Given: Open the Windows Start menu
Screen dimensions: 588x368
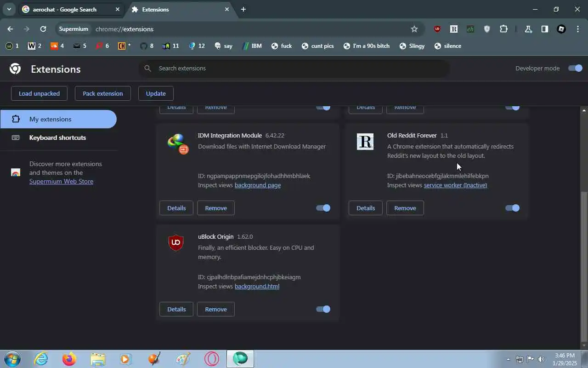Looking at the screenshot, I should point(12,359).
